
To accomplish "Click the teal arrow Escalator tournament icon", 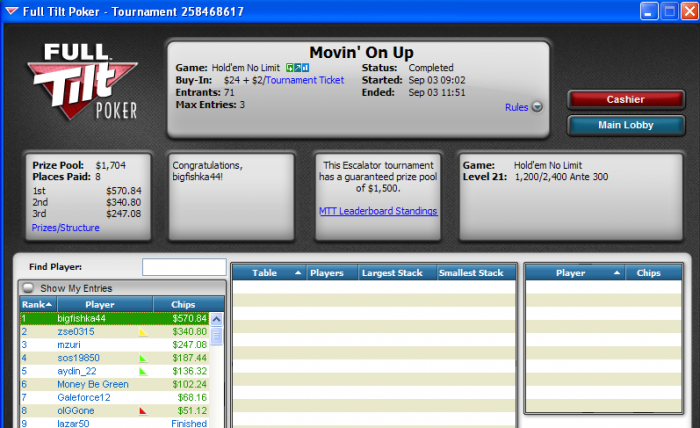I will (297, 68).
